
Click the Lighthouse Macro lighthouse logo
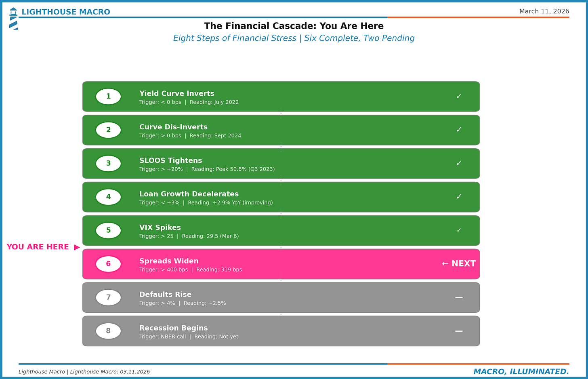point(13,18)
